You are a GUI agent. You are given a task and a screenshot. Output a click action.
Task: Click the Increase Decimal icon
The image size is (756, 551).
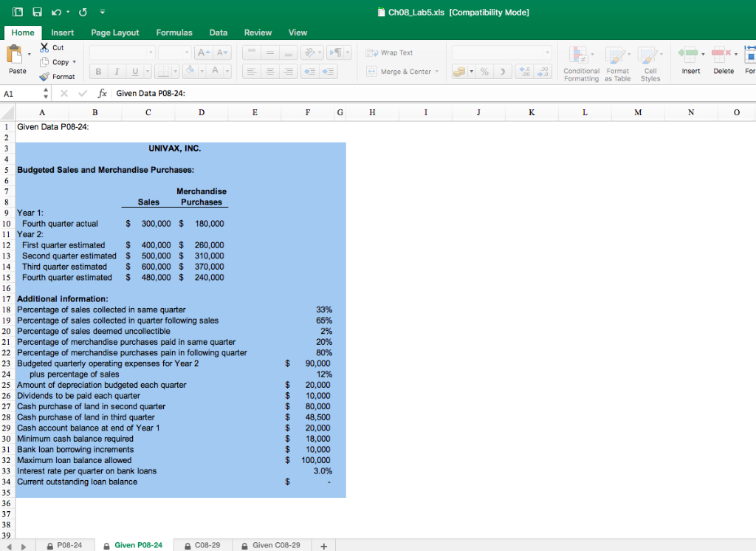point(525,72)
